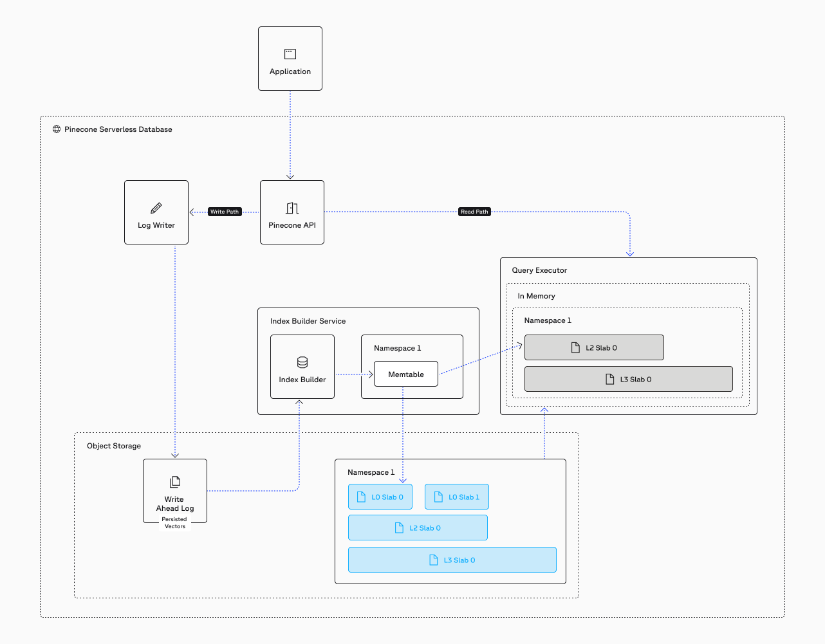
Task: Click the file icon in gray L3 Slab 0
Action: [610, 379]
